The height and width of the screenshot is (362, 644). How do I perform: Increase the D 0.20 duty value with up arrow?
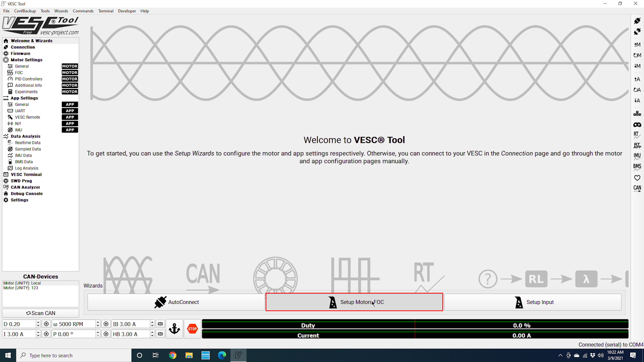click(38, 322)
